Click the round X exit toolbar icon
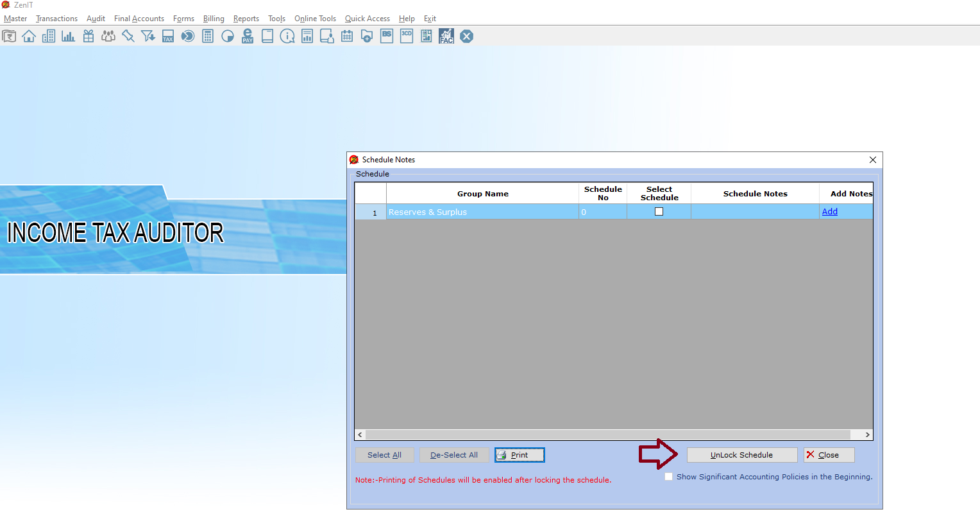Screen dimensions: 980x523 (467, 37)
